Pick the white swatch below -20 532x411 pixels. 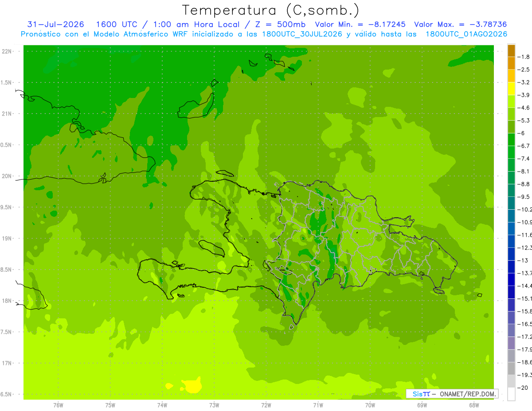(511, 394)
